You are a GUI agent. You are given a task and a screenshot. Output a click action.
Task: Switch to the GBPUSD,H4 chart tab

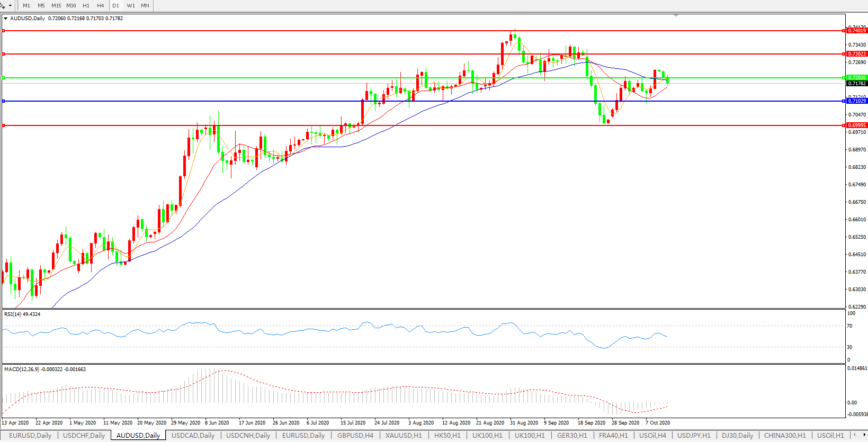[x=355, y=436]
